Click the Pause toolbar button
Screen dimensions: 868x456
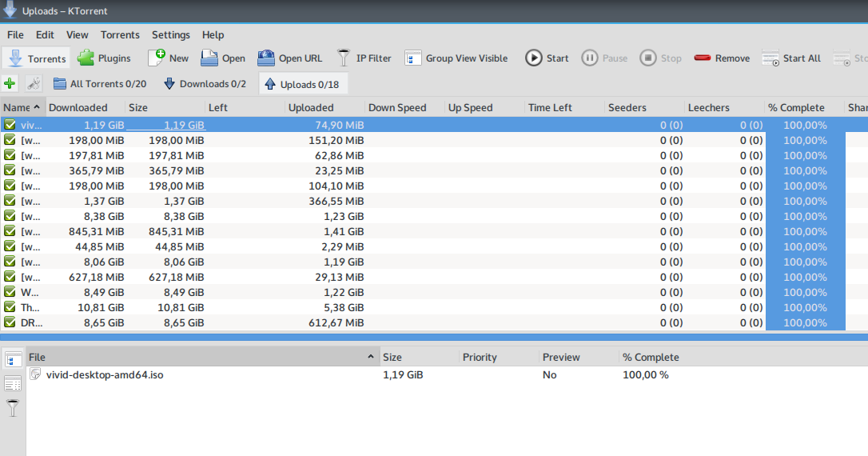pos(604,58)
